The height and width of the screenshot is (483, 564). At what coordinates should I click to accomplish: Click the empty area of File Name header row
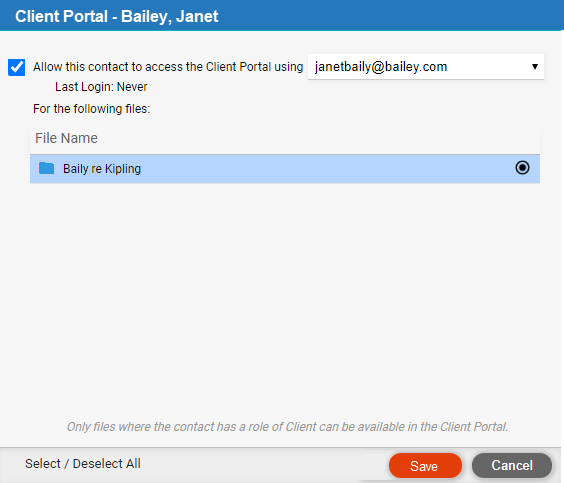tap(317, 138)
